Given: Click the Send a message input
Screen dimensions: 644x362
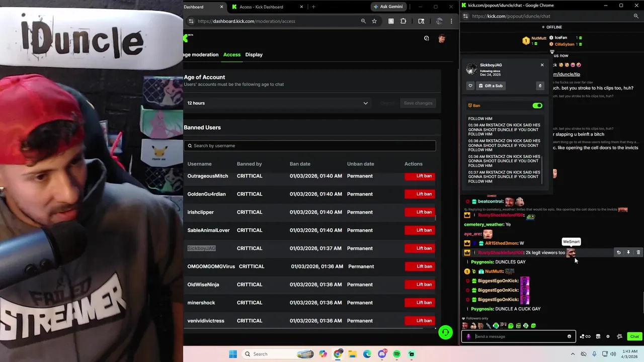Looking at the screenshot, I should (518, 336).
